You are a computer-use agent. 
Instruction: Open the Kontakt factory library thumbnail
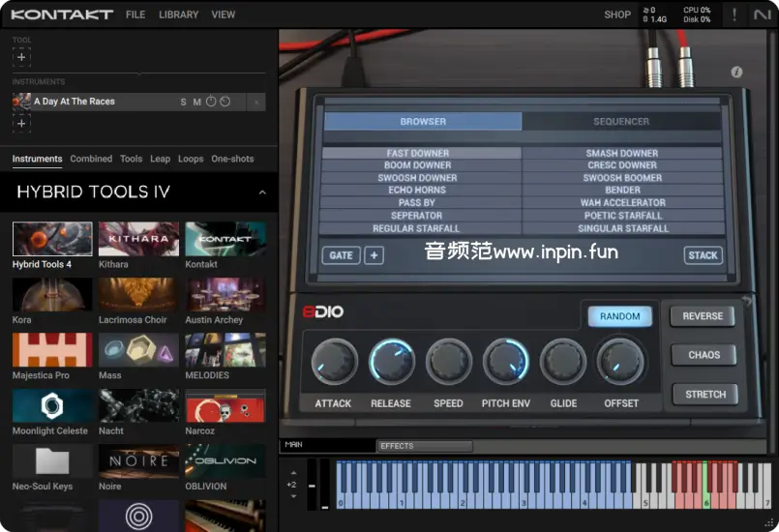[x=225, y=239]
